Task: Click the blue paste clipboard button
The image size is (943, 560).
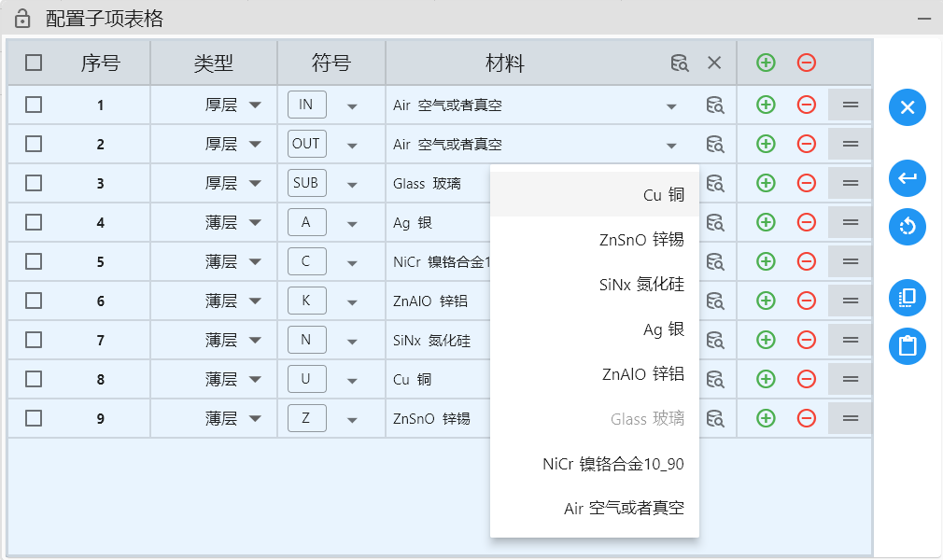Action: pos(907,346)
